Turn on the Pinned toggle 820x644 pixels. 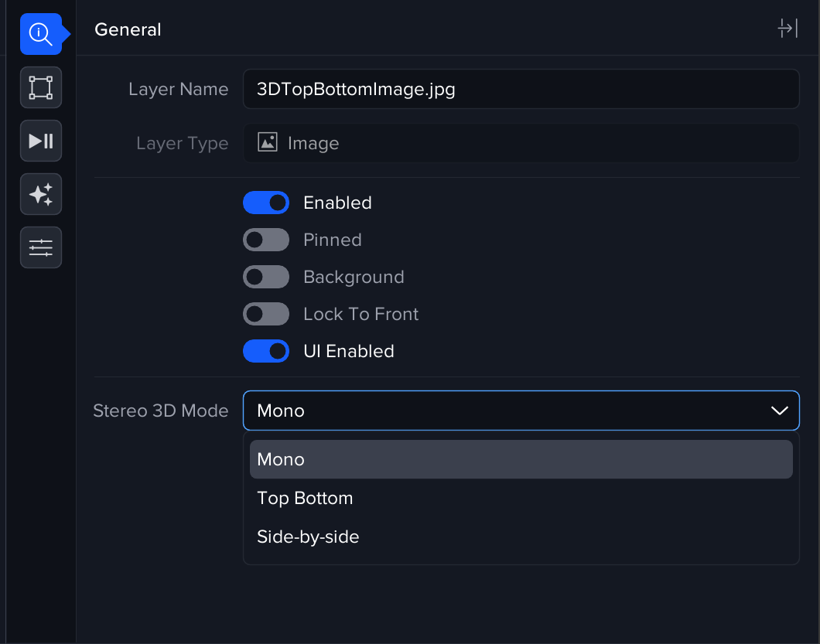click(x=266, y=240)
